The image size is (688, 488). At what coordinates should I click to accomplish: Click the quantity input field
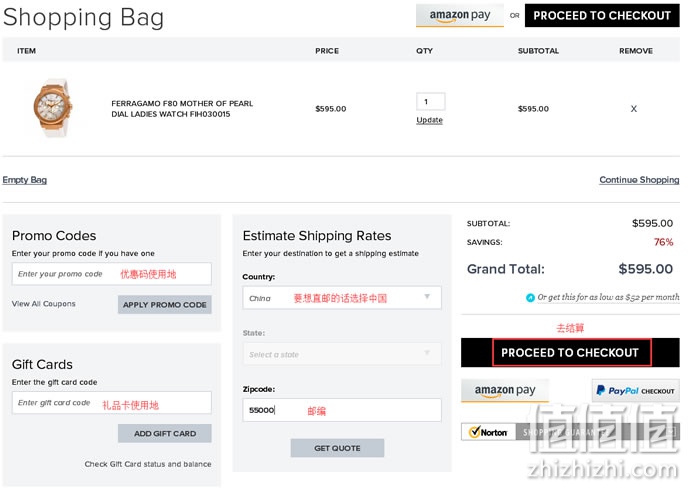pos(430,101)
